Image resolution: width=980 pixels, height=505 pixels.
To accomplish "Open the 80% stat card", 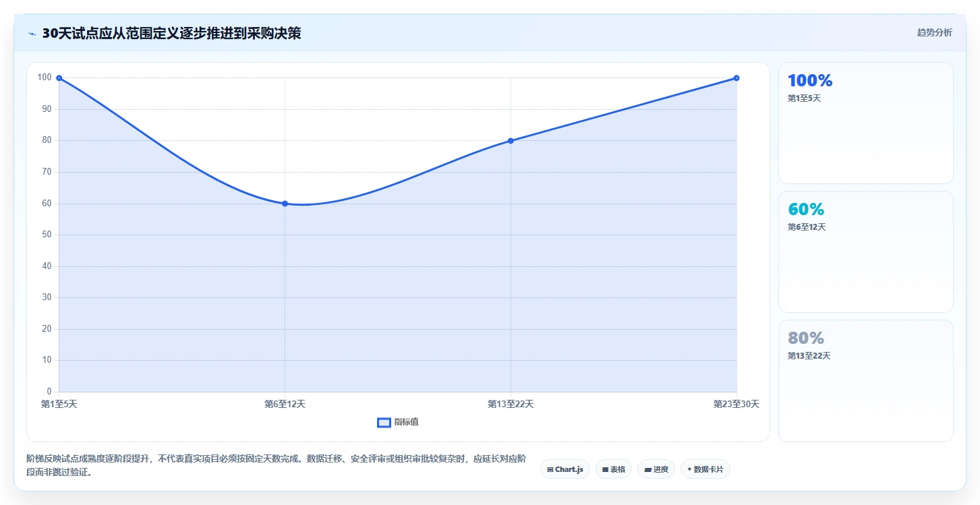I will click(x=866, y=381).
